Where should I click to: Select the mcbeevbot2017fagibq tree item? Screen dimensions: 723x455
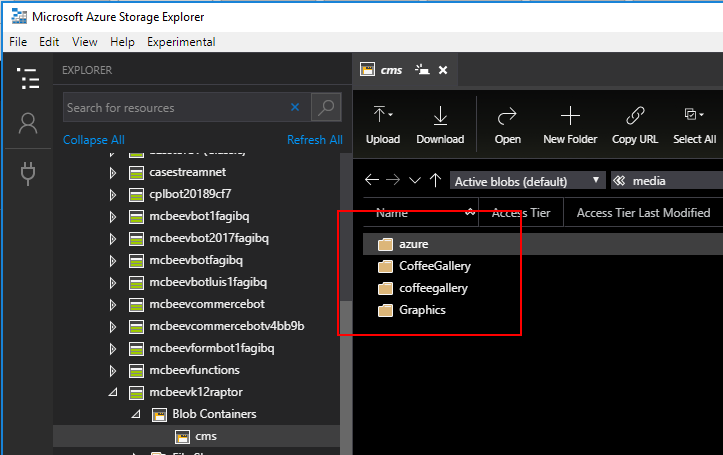click(208, 238)
